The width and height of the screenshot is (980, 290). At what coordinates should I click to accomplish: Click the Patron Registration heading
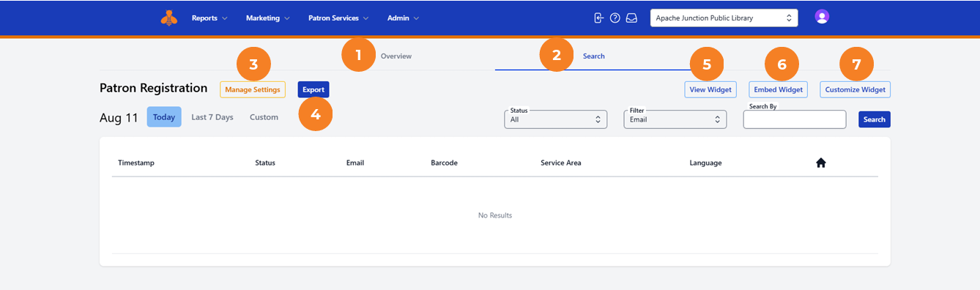click(154, 88)
